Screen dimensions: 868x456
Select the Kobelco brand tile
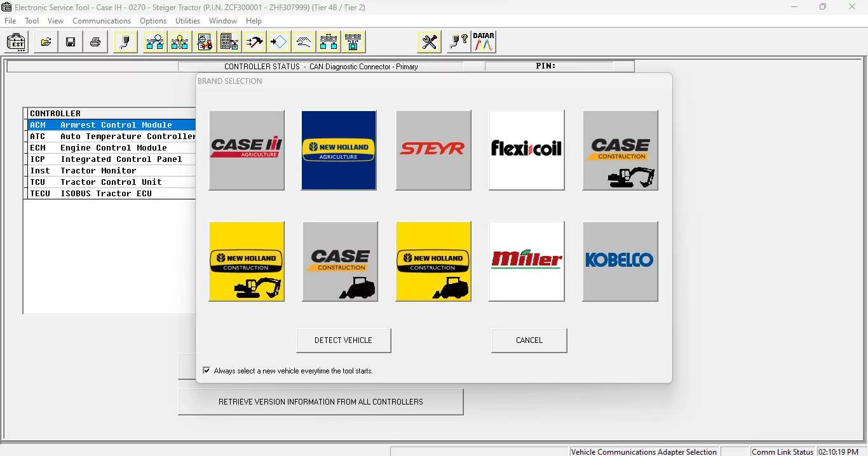click(x=620, y=261)
